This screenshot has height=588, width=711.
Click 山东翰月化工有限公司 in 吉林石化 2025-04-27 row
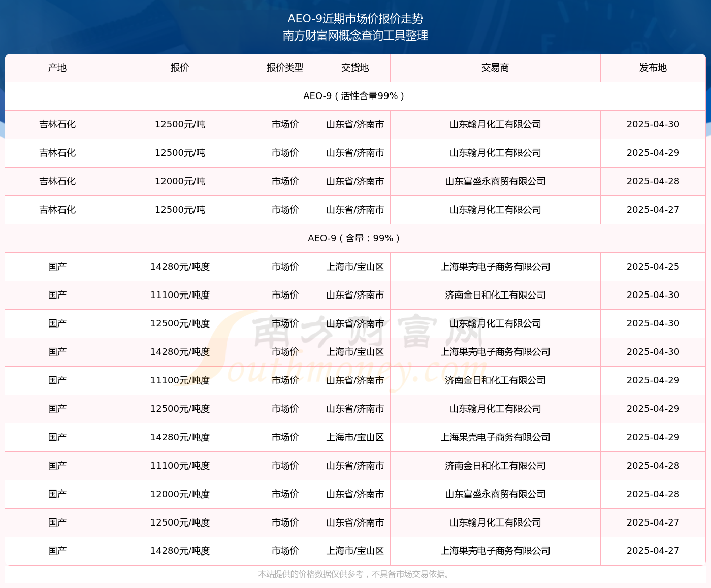(495, 210)
